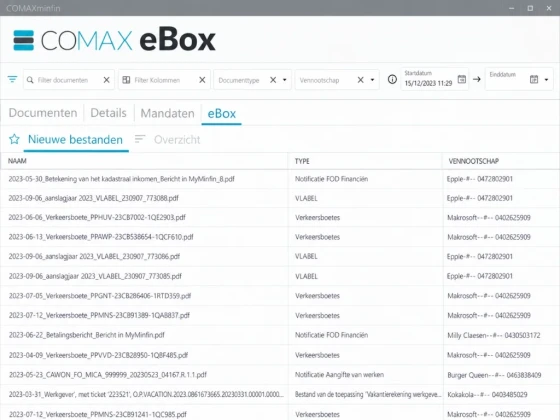This screenshot has height=420, width=560.
Task: Select file aanslagjaar 2023_VLABEL_230907_773088.pdf
Action: point(94,198)
